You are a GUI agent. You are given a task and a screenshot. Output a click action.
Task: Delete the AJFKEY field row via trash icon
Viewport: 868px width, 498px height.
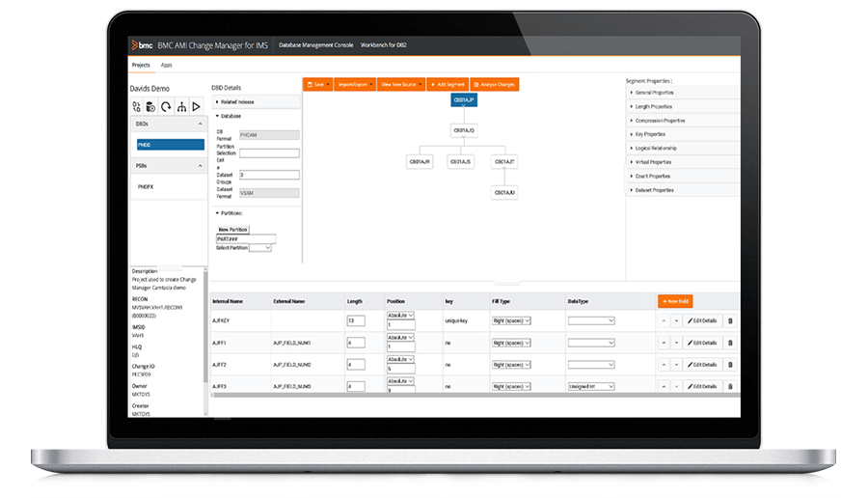(x=729, y=320)
